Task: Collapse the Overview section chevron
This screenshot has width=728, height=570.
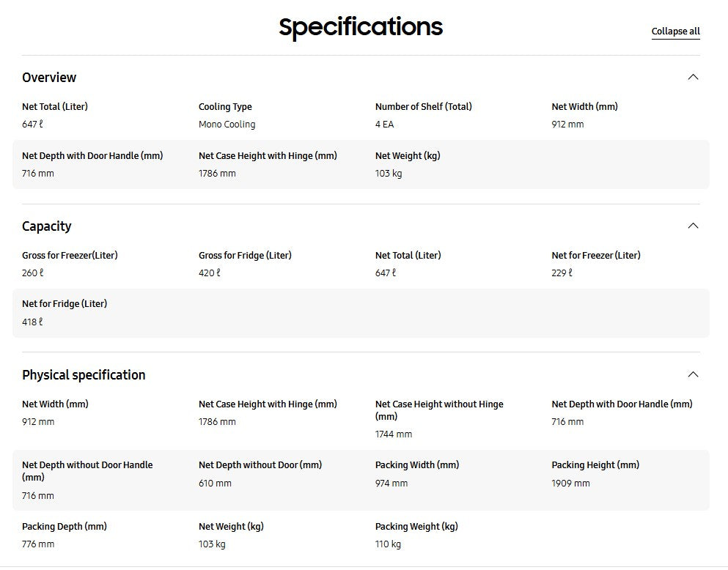Action: pos(693,77)
